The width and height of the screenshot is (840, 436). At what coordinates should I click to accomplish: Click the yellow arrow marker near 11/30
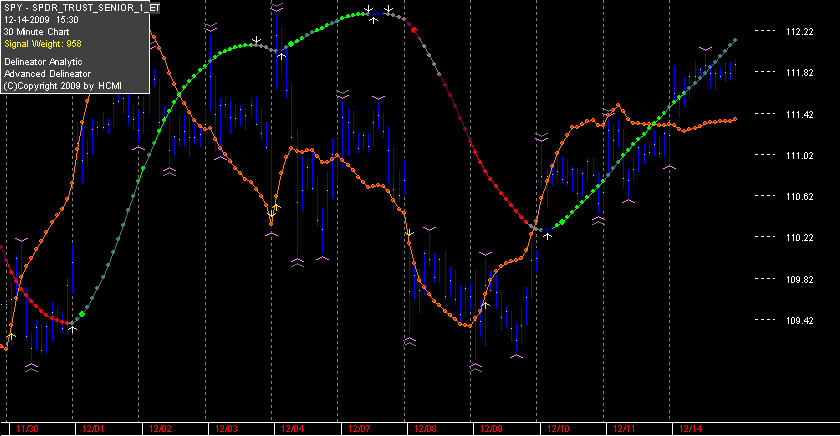pos(11,336)
